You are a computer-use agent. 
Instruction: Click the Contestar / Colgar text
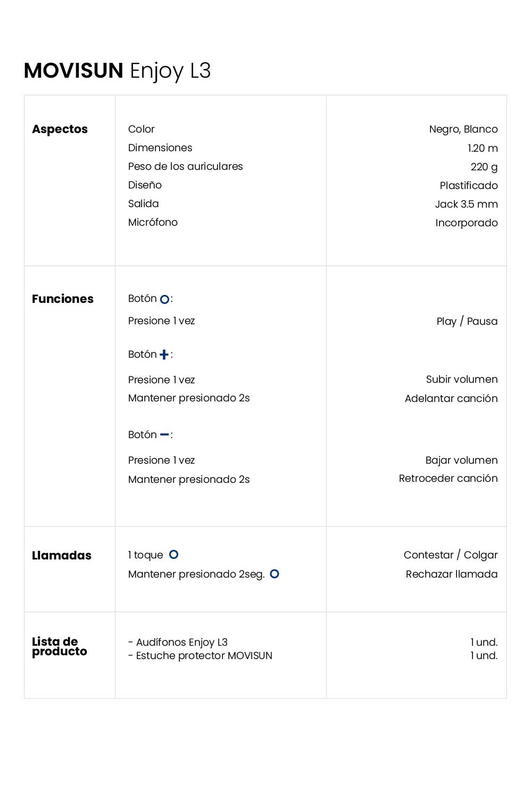click(451, 555)
